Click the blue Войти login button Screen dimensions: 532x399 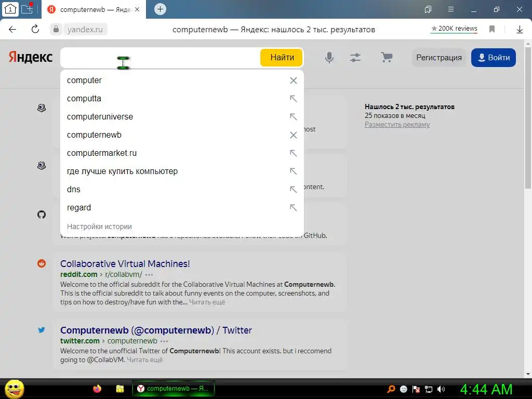pyautogui.click(x=494, y=58)
